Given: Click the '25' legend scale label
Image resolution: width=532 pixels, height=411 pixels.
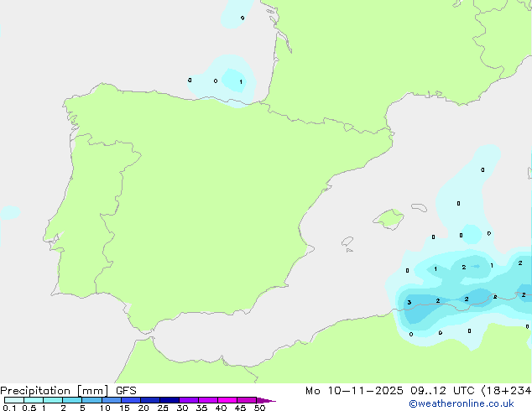Looking at the screenshot, I should pos(163,408).
